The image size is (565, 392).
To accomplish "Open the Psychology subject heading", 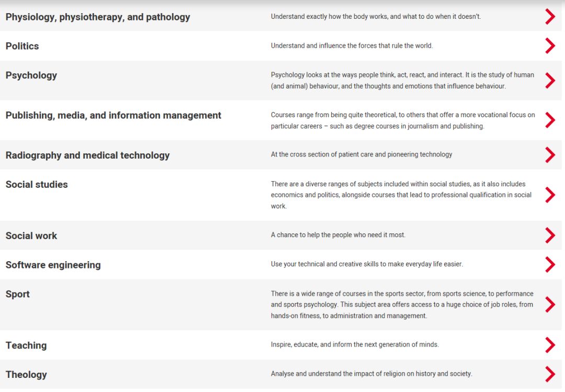I will 31,76.
